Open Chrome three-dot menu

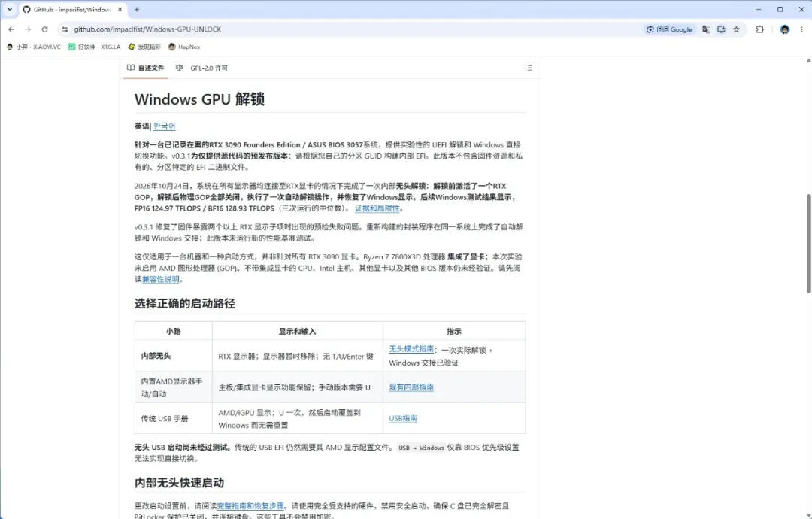click(x=801, y=29)
